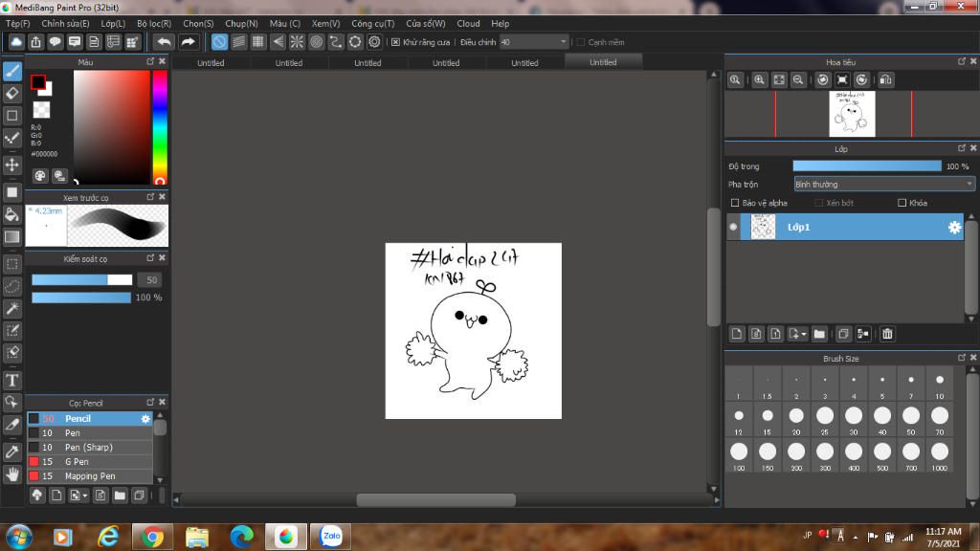Toggle the color box beside Pen (Sharp)

[33, 448]
